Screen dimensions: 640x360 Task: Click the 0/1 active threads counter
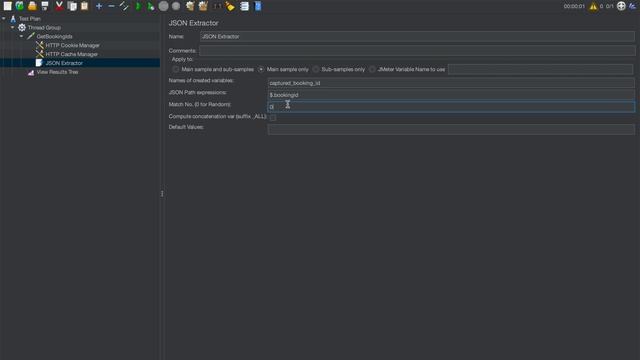[x=609, y=7]
